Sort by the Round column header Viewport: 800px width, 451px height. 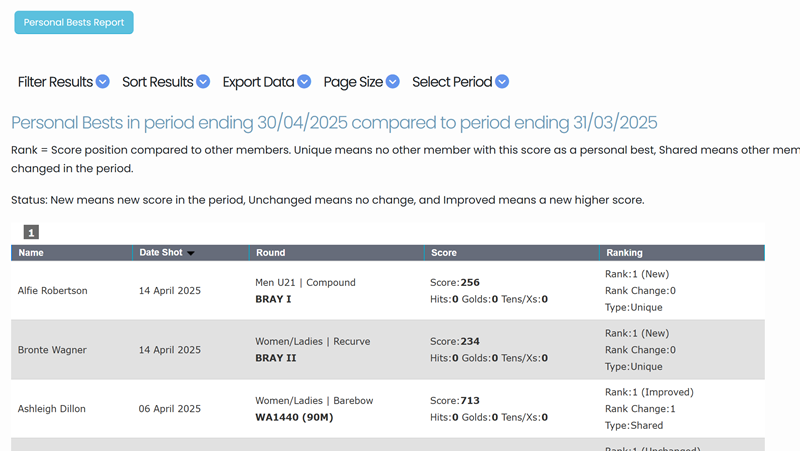point(270,253)
